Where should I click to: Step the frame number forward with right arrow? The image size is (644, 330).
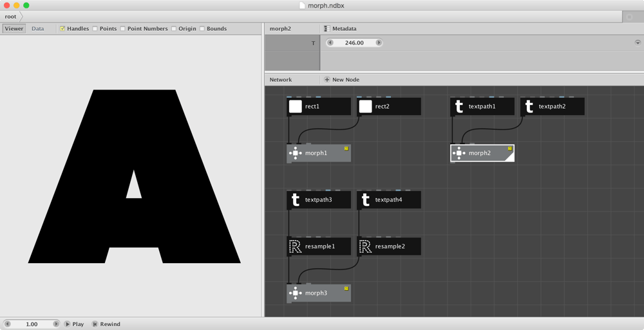point(56,324)
